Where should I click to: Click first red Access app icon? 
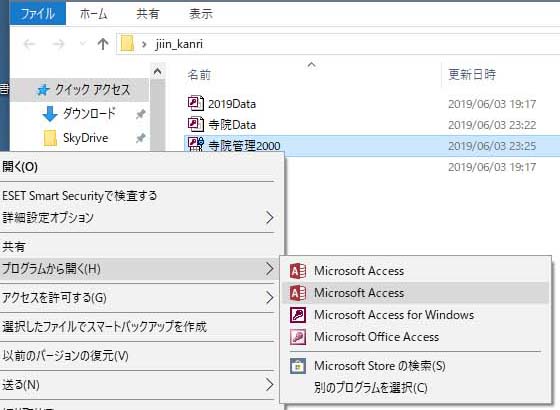(x=298, y=271)
